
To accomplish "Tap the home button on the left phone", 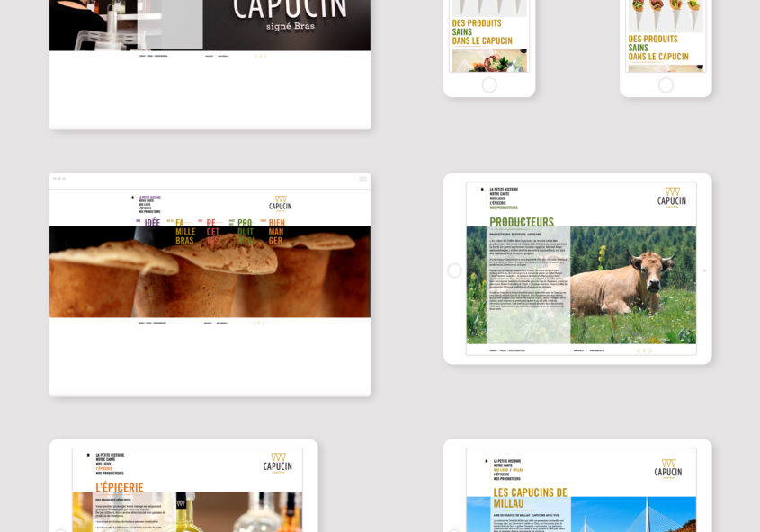I will coord(489,84).
